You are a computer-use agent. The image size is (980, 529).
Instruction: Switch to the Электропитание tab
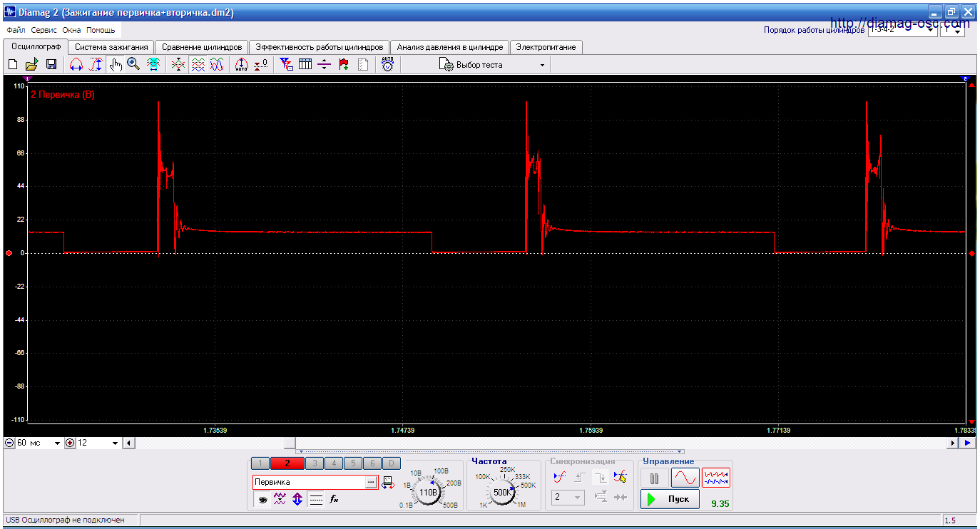click(546, 47)
